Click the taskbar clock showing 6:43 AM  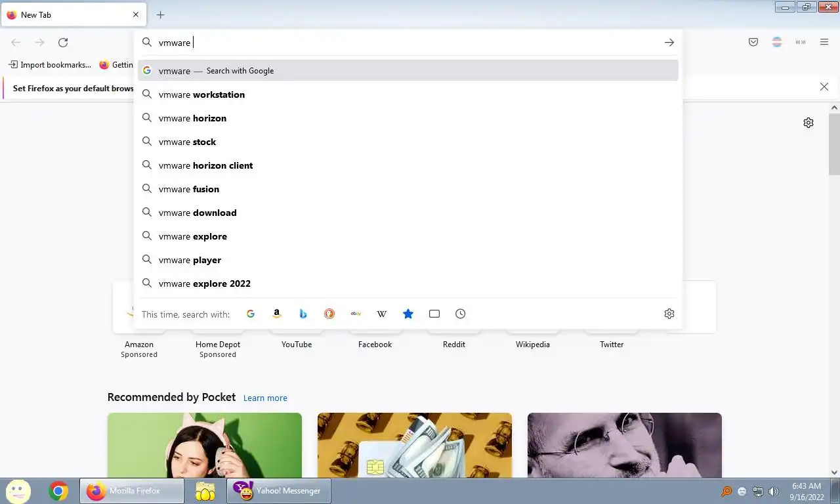[807, 492]
